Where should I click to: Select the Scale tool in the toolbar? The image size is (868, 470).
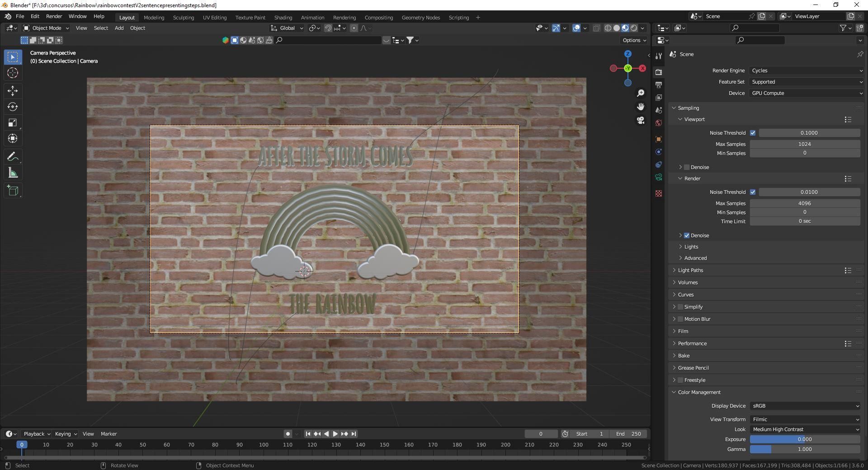pyautogui.click(x=13, y=122)
